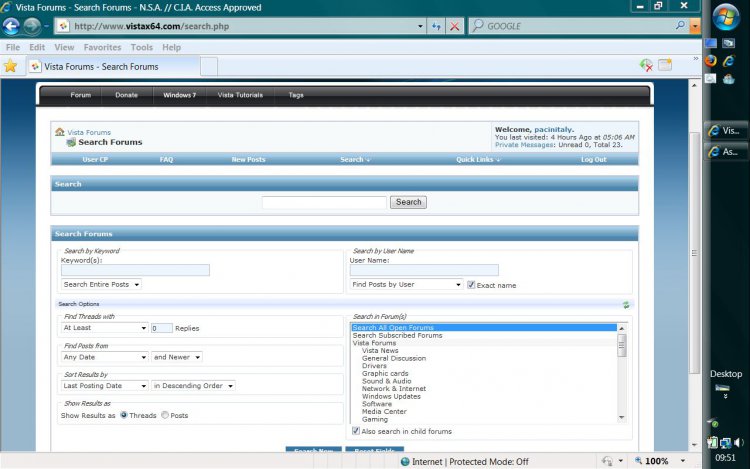Click the Forum nav link

(80, 95)
